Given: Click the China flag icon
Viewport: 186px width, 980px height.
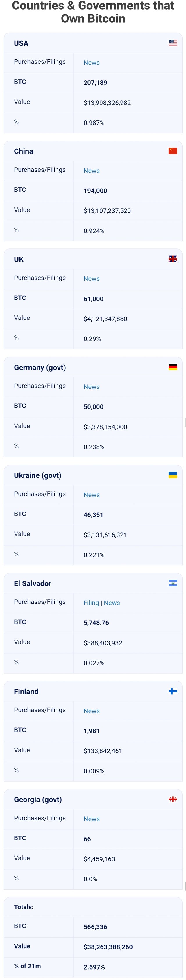Looking at the screenshot, I should [173, 151].
